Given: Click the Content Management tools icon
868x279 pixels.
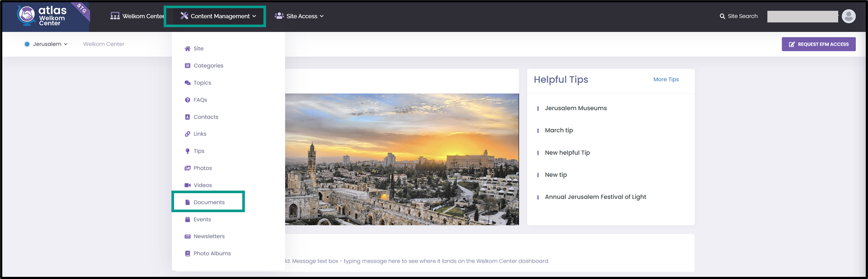Looking at the screenshot, I should pyautogui.click(x=184, y=16).
